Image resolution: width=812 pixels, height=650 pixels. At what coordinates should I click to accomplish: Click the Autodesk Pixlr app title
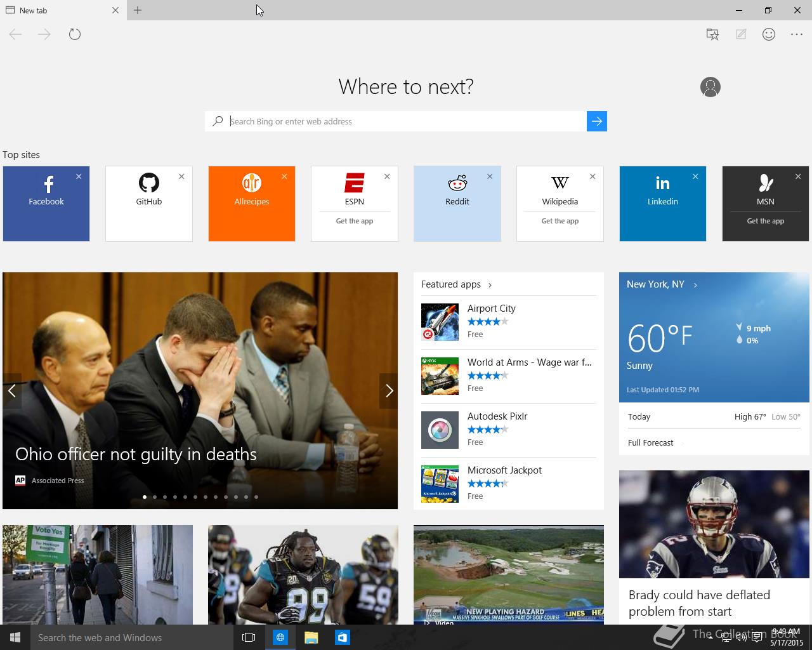coord(497,416)
